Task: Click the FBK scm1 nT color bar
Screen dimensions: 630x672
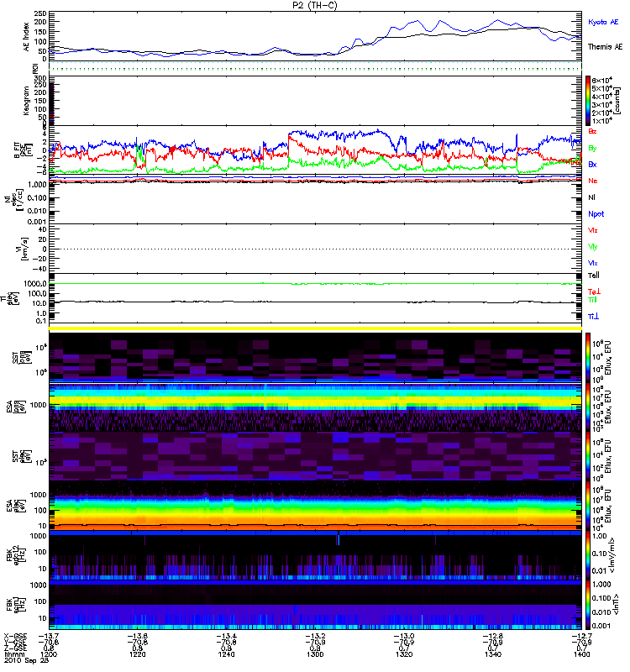Action: click(x=588, y=605)
